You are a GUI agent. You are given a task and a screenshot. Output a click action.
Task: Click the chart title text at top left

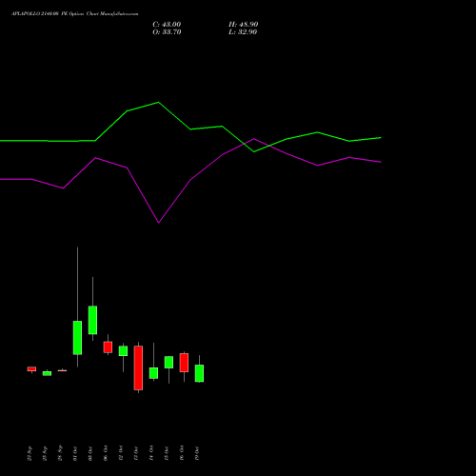pos(75,14)
